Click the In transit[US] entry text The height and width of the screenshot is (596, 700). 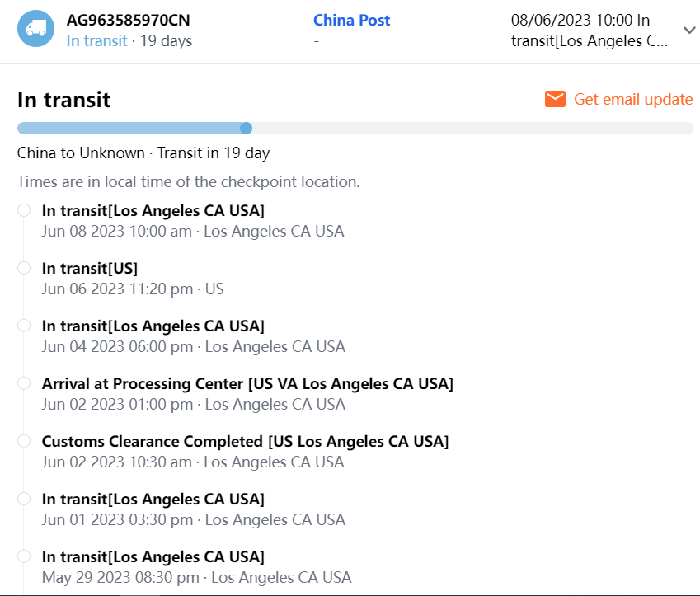coord(90,268)
